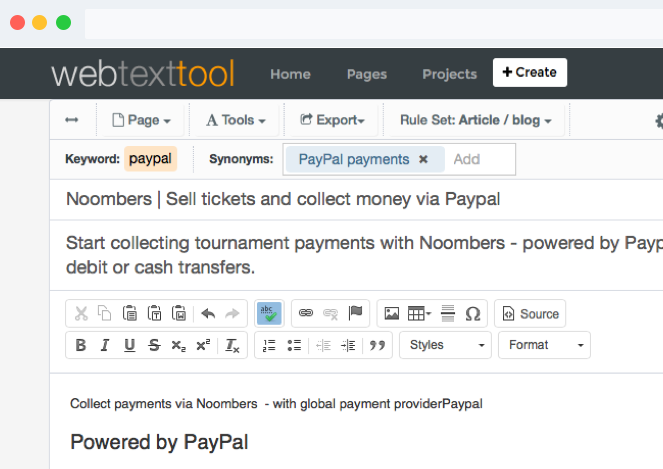The height and width of the screenshot is (469, 663).
Task: Click the Decrease Indent icon
Action: tap(323, 346)
